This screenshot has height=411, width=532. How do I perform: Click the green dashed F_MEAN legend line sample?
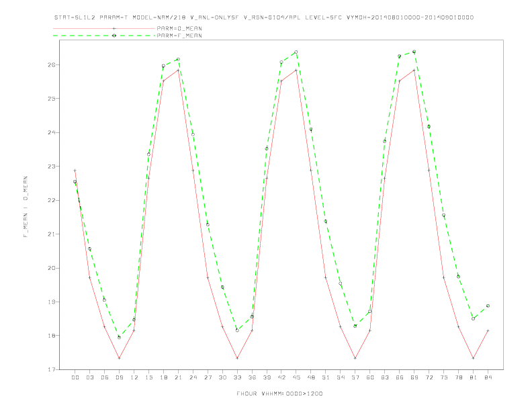coord(104,36)
